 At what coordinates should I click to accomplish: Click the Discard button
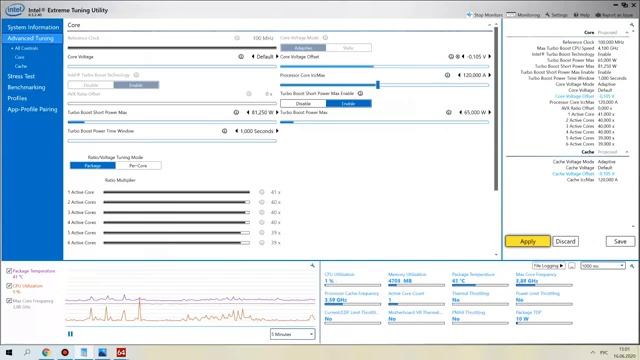tap(565, 242)
